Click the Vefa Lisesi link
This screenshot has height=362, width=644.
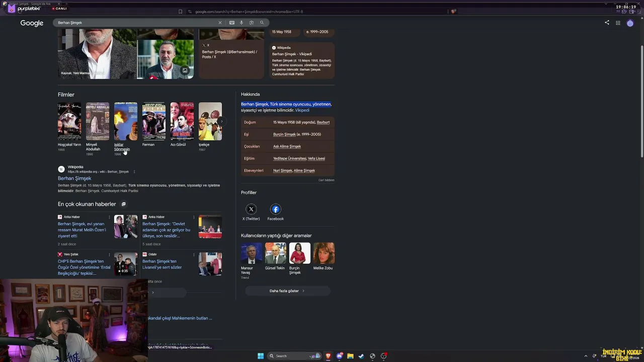tap(316, 158)
